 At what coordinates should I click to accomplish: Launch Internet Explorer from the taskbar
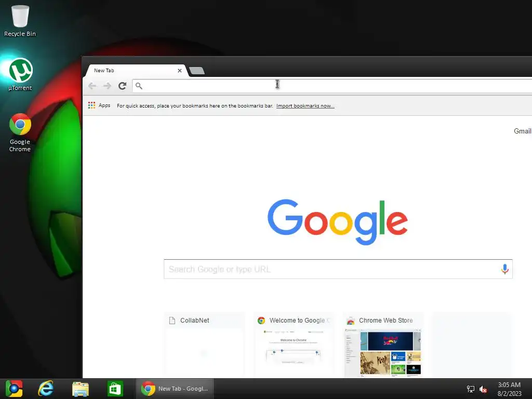(x=46, y=389)
